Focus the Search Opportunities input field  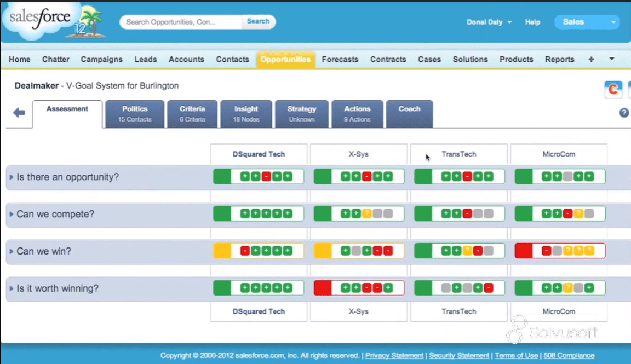click(182, 22)
